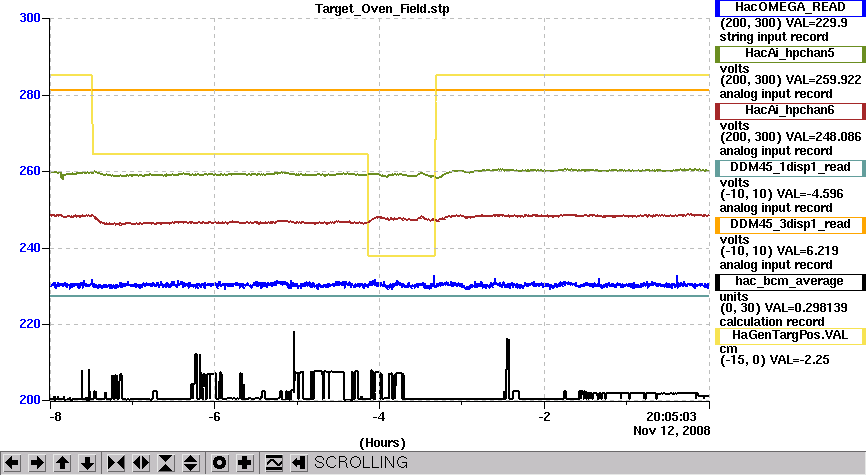Click the VAL=248.086 reading
The width and height of the screenshot is (866, 475).
click(x=823, y=137)
